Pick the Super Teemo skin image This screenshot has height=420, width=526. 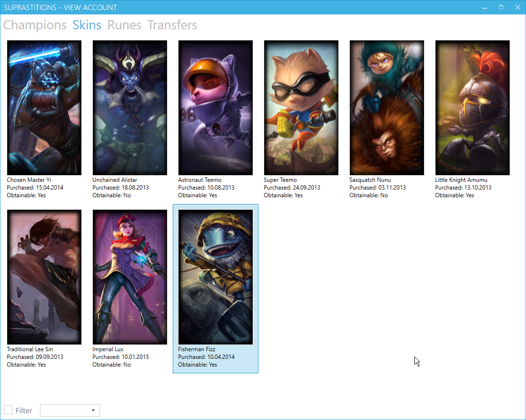coord(301,108)
